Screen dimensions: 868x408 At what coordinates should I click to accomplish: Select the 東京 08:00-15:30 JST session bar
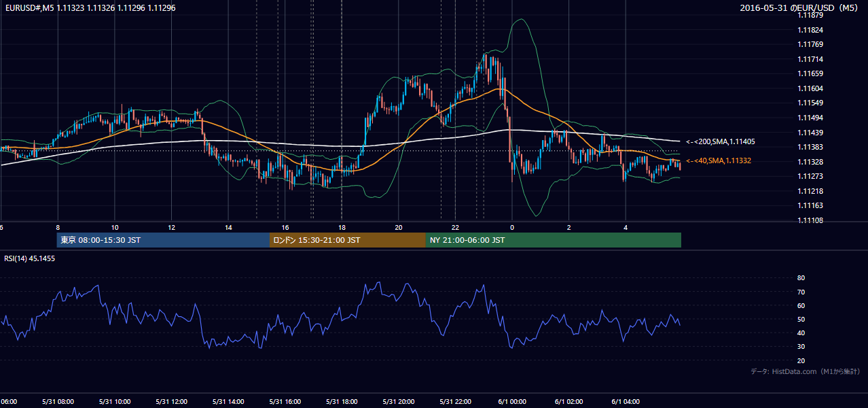pos(163,240)
